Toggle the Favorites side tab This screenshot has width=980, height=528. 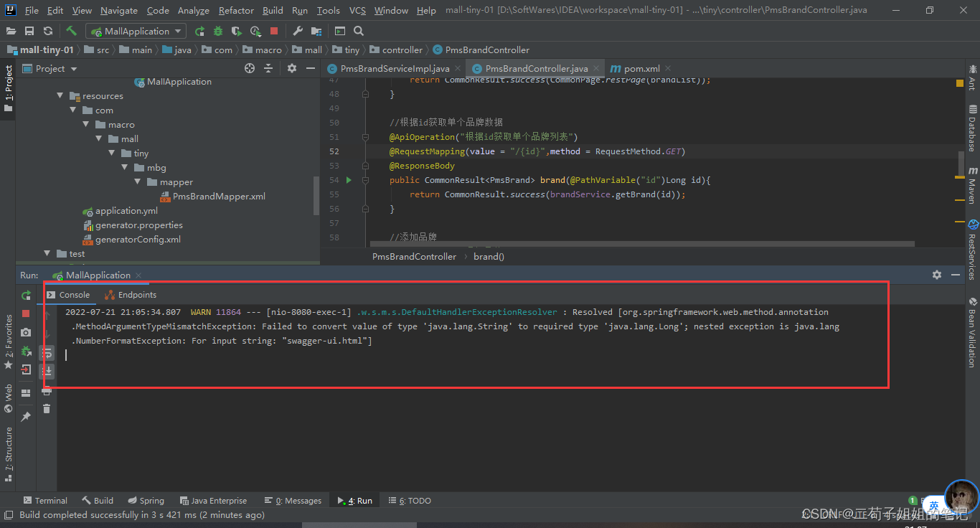point(9,341)
